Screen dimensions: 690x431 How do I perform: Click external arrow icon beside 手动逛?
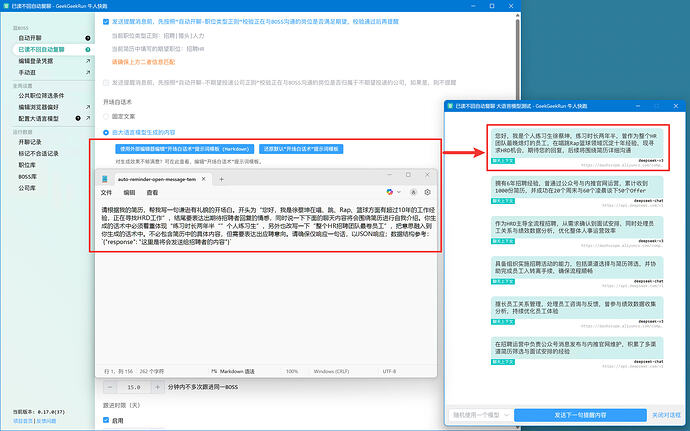click(88, 73)
